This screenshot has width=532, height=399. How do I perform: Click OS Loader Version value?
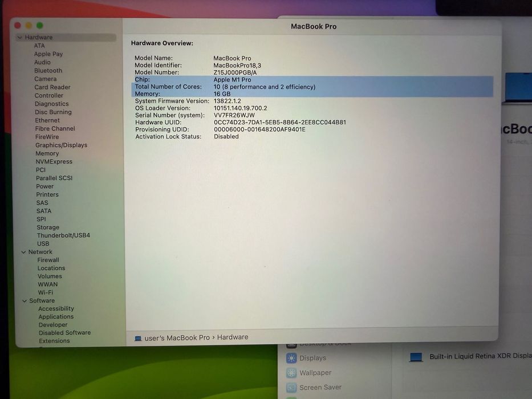coord(240,108)
